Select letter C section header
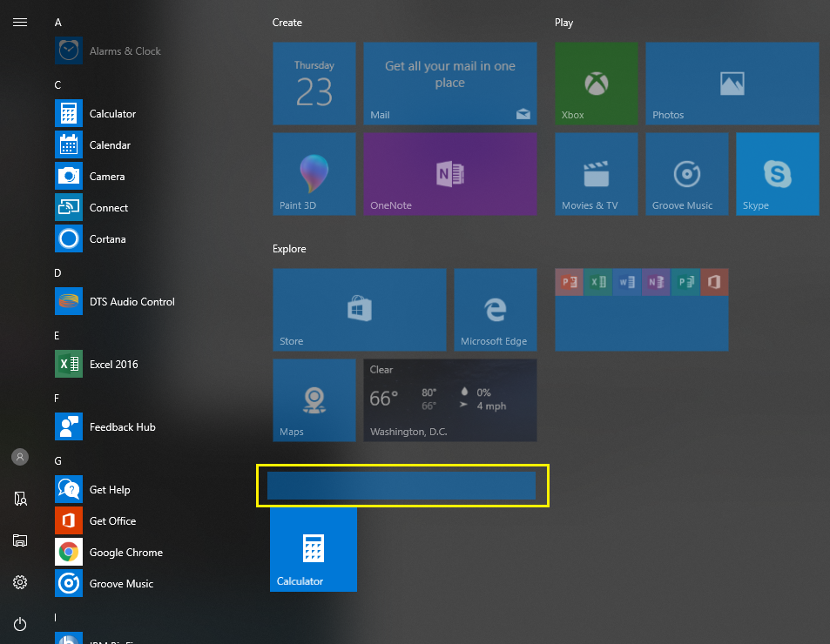This screenshot has height=644, width=830. (x=57, y=85)
